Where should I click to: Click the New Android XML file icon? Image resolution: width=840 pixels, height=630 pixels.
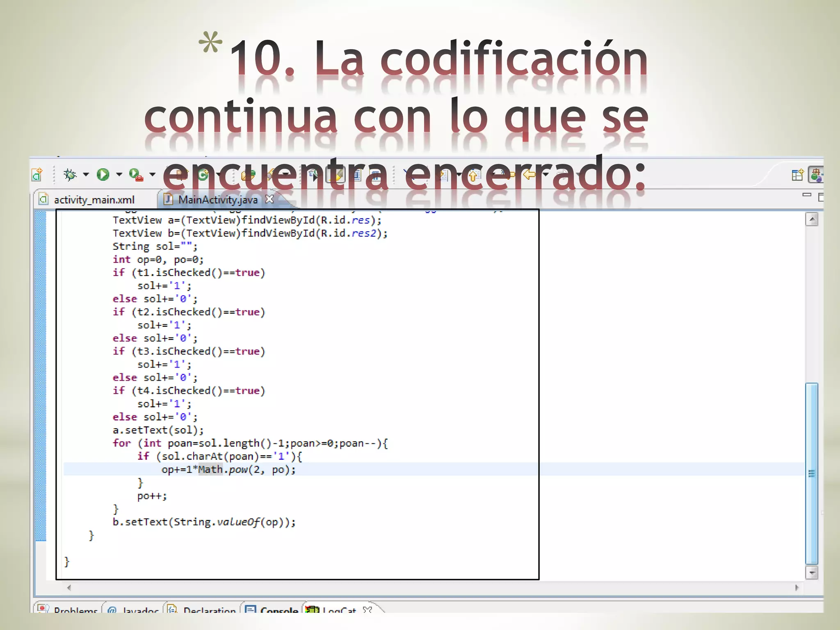coord(37,175)
